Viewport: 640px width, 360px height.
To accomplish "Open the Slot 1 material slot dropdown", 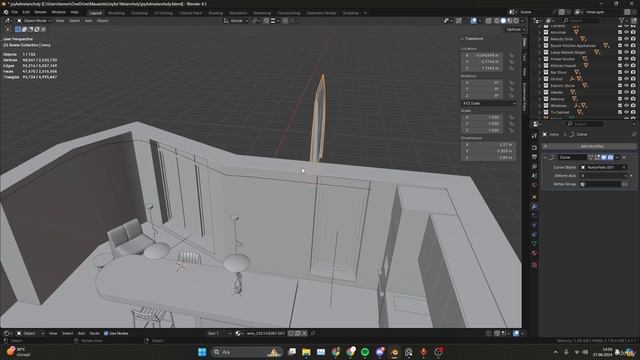I will pos(219,333).
